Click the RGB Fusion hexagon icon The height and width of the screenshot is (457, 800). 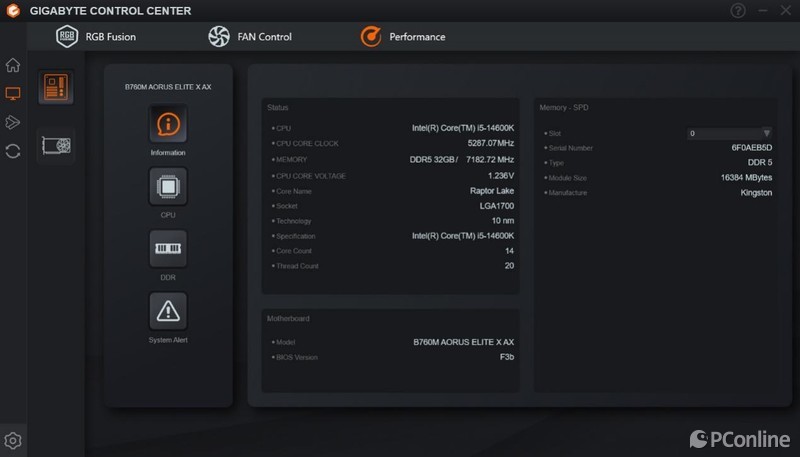click(67, 36)
